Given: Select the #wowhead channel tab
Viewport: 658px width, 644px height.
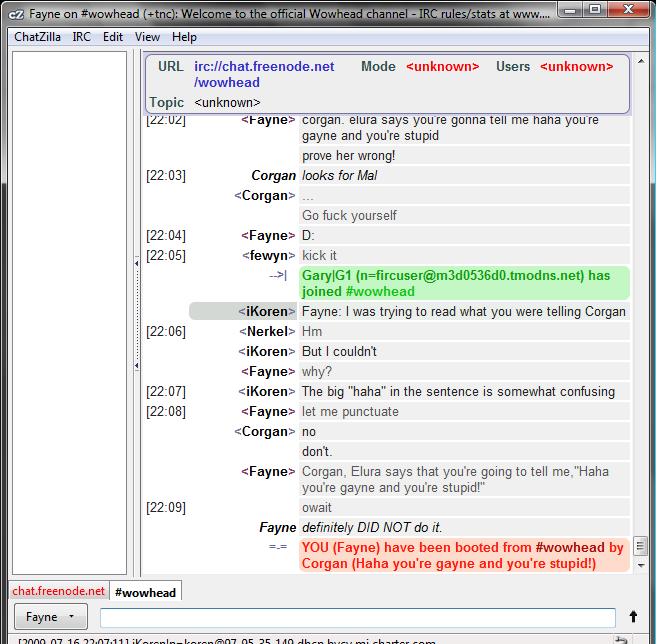Looking at the screenshot, I should click(145, 592).
